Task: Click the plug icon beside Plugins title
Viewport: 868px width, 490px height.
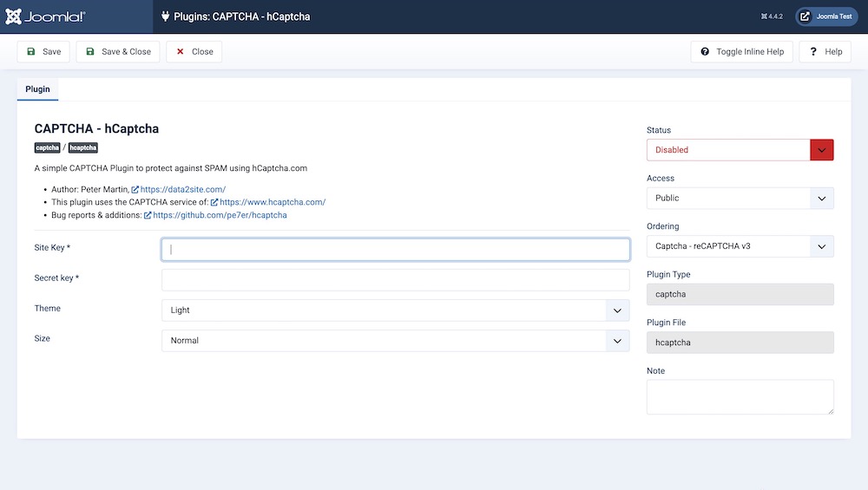Action: tap(166, 16)
